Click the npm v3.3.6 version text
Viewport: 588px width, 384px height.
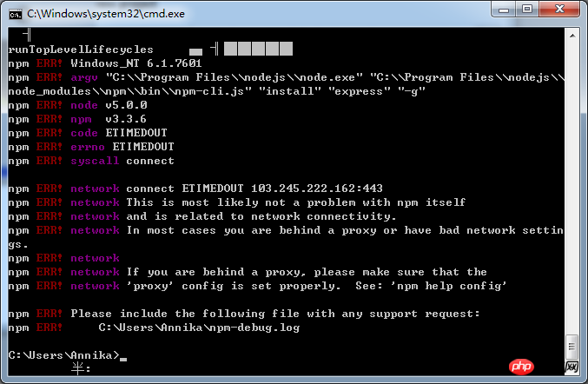tap(111, 119)
